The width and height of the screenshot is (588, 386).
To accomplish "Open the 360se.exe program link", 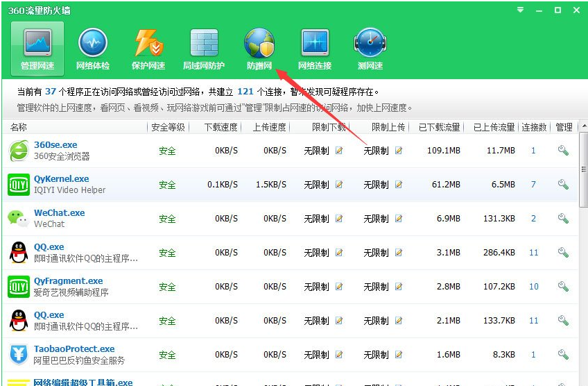I will pos(55,145).
